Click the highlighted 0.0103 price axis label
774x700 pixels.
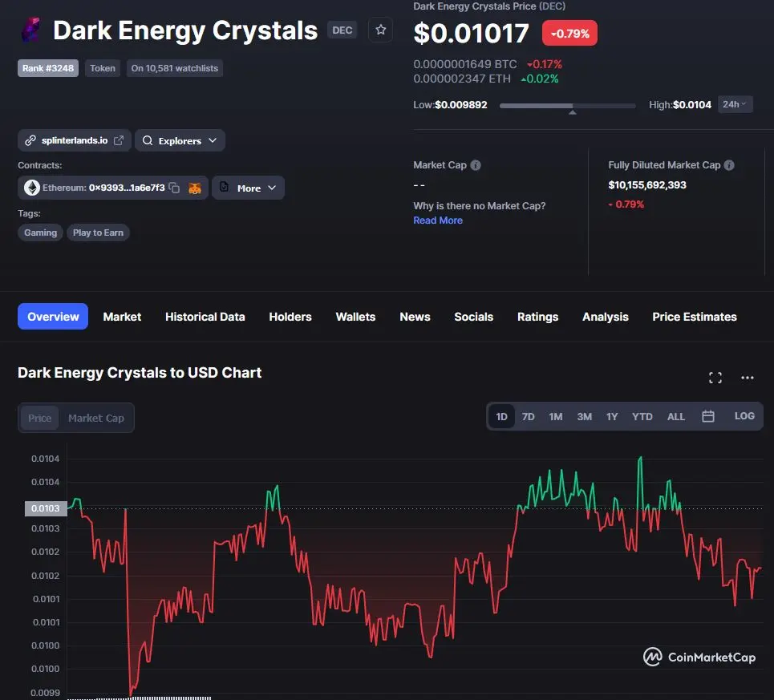point(46,508)
